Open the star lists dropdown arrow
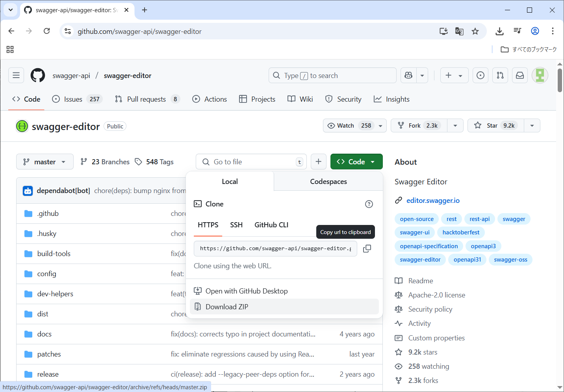The width and height of the screenshot is (564, 392). point(532,126)
